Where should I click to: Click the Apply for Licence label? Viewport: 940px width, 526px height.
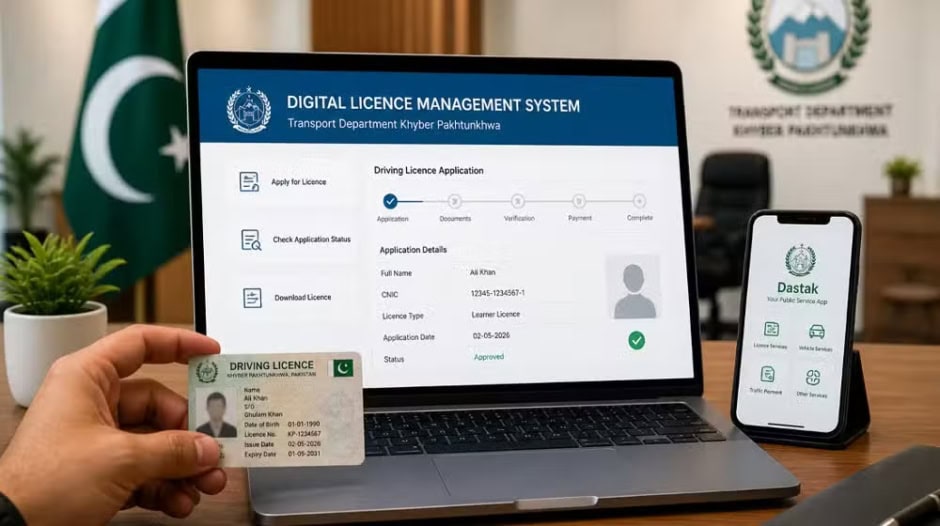299,182
